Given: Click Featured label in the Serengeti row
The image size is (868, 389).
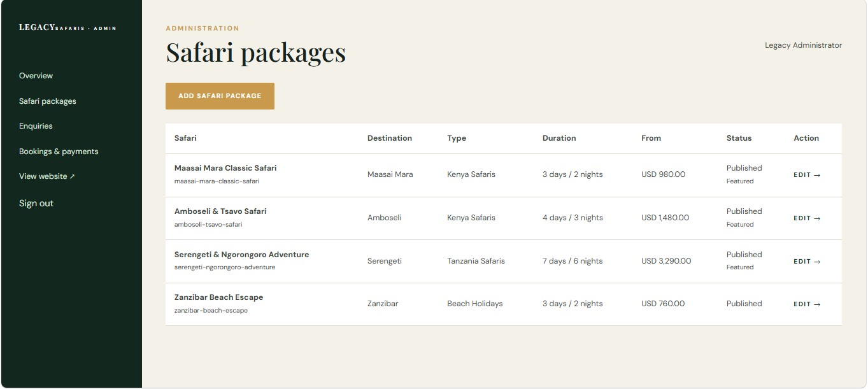Looking at the screenshot, I should [x=740, y=267].
